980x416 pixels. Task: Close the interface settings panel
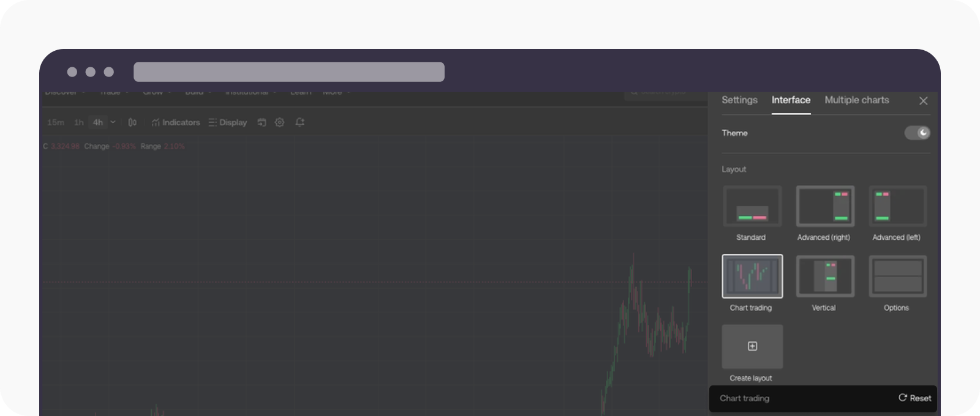pyautogui.click(x=924, y=101)
